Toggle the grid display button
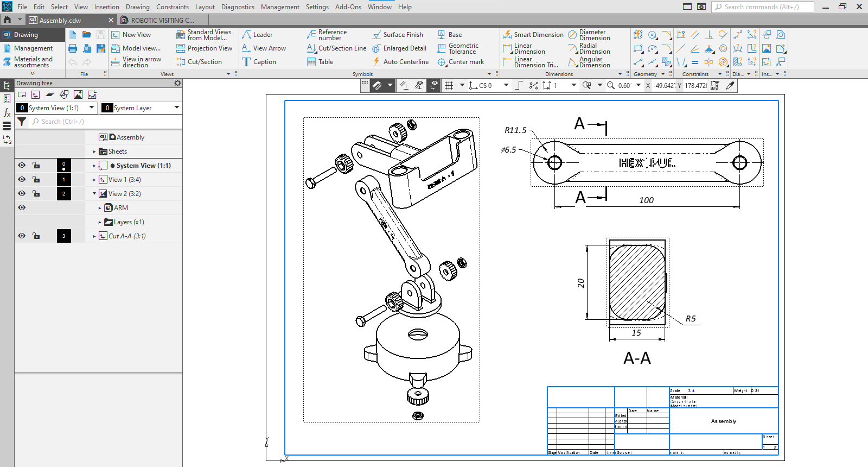Image resolution: width=868 pixels, height=467 pixels. point(449,85)
